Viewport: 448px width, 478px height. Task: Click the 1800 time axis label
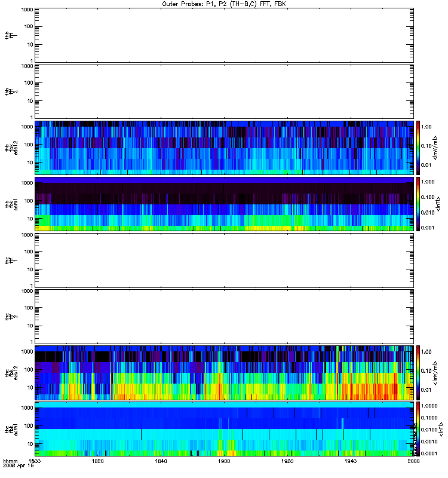[x=35, y=461]
